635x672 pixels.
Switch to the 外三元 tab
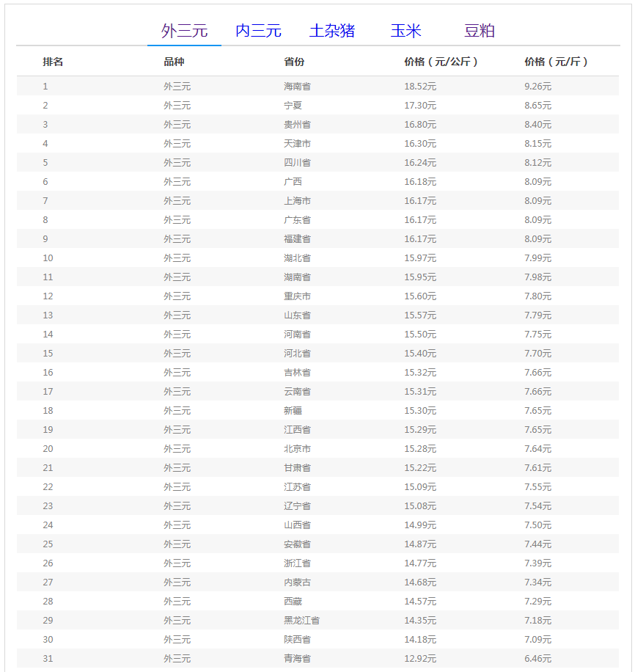[x=185, y=31]
